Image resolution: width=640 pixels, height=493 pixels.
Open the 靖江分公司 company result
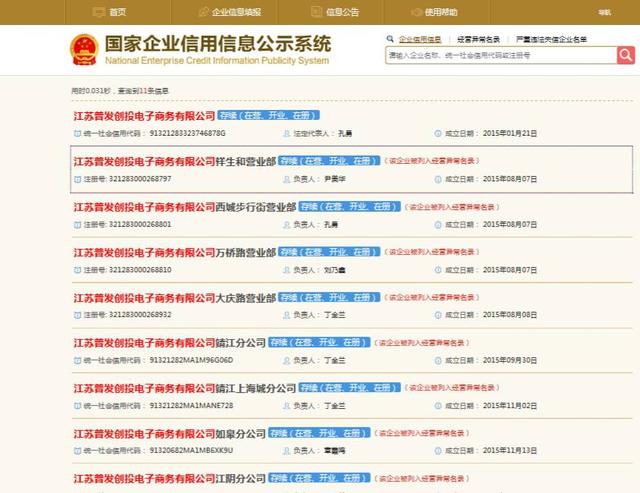click(170, 343)
